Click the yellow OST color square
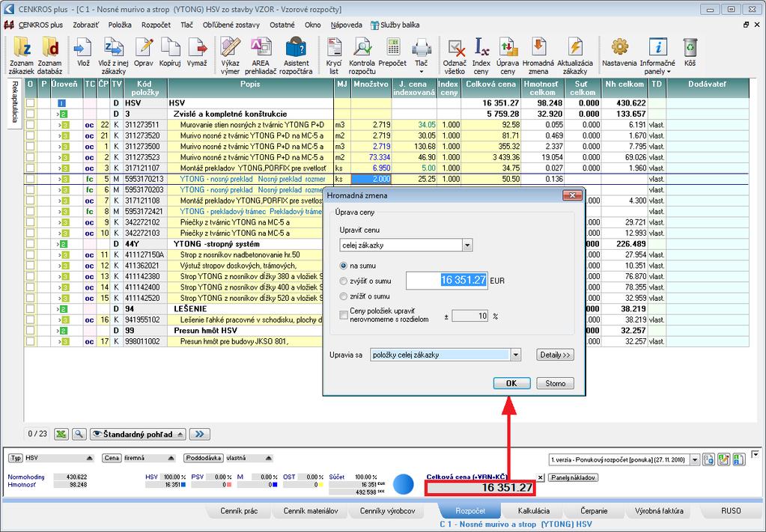Image resolution: width=766 pixels, height=532 pixels. tap(321, 485)
